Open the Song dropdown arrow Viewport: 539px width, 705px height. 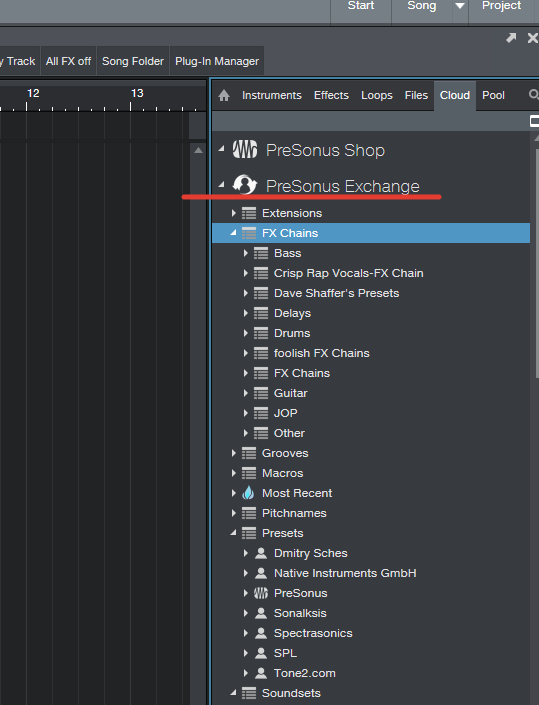(460, 6)
